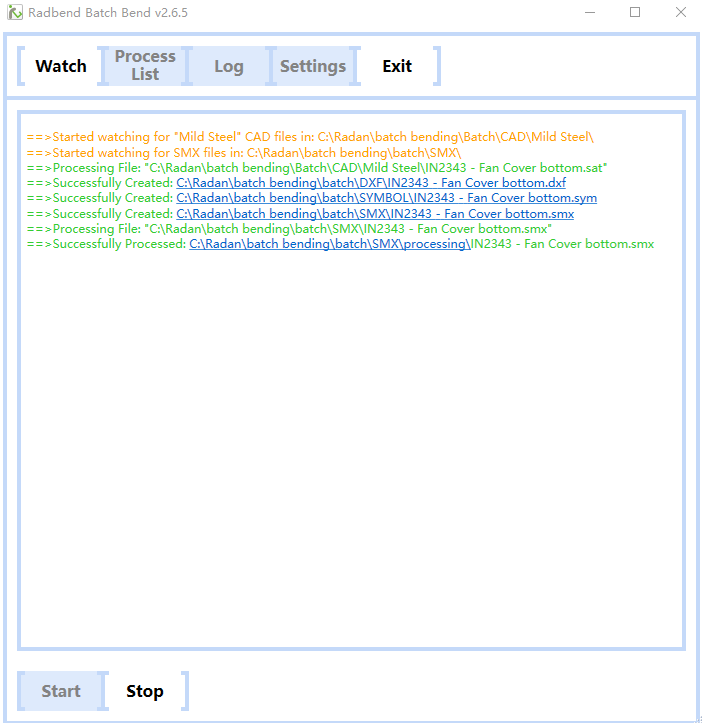This screenshot has height=723, width=704.
Task: Select the 'Processing File' Fan Cover bottom.sat line
Action: 317,168
